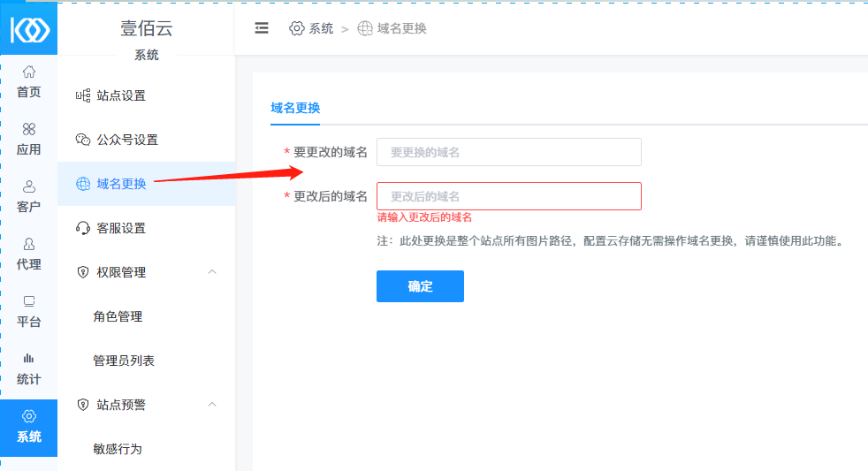Click the 更改后的域名 field label
The height and width of the screenshot is (471, 868).
331,196
